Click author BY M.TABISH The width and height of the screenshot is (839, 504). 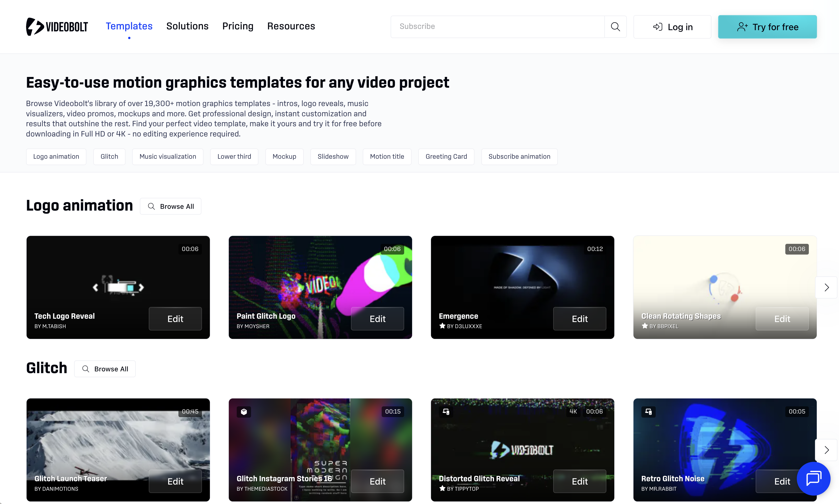[50, 326]
